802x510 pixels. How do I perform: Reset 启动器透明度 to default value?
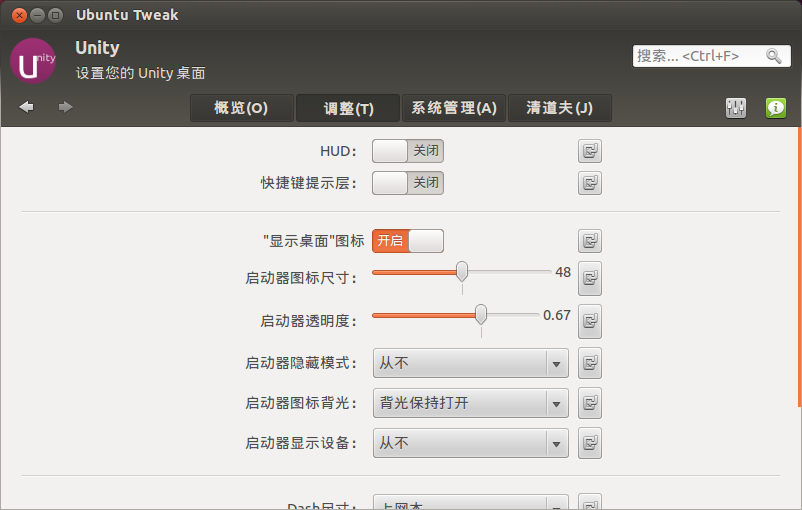[590, 321]
